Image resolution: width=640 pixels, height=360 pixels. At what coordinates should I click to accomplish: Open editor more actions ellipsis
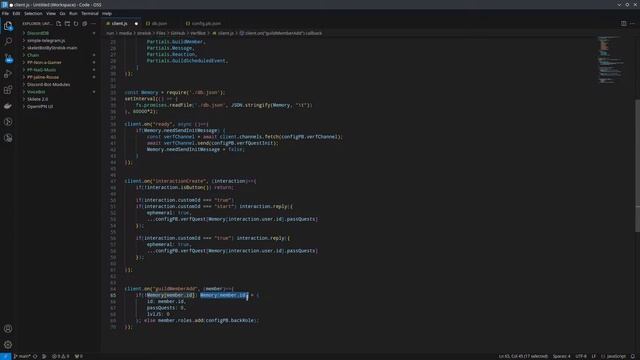(x=632, y=23)
